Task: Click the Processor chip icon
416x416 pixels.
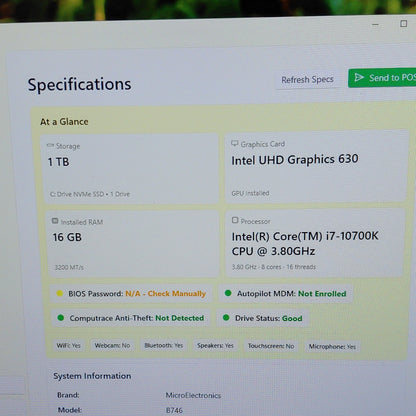Action: tap(235, 220)
